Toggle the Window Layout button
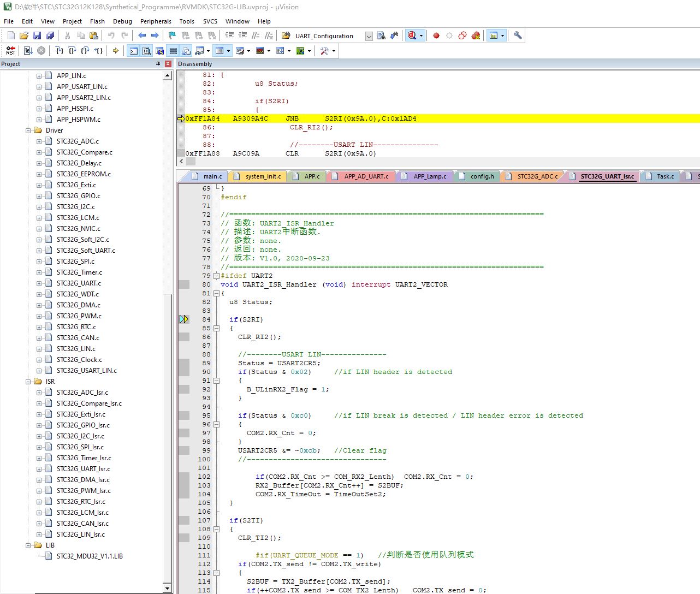Image resolution: width=700 pixels, height=594 pixels. [x=494, y=35]
